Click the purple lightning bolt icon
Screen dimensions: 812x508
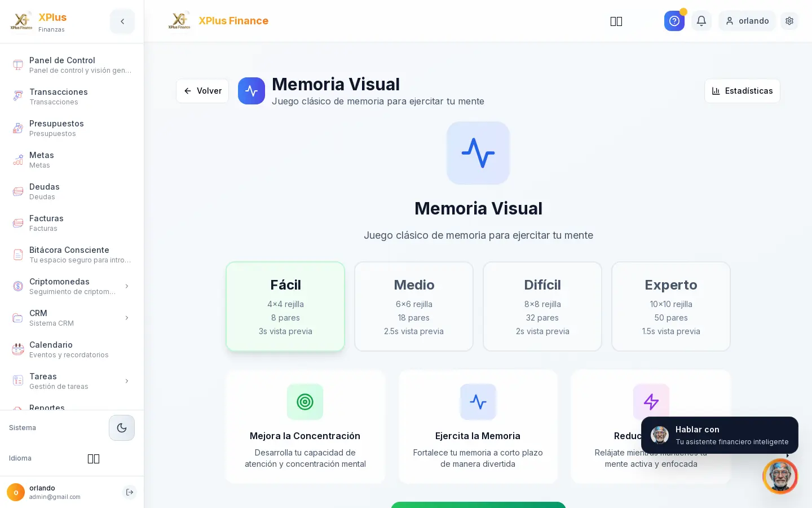[x=651, y=402]
